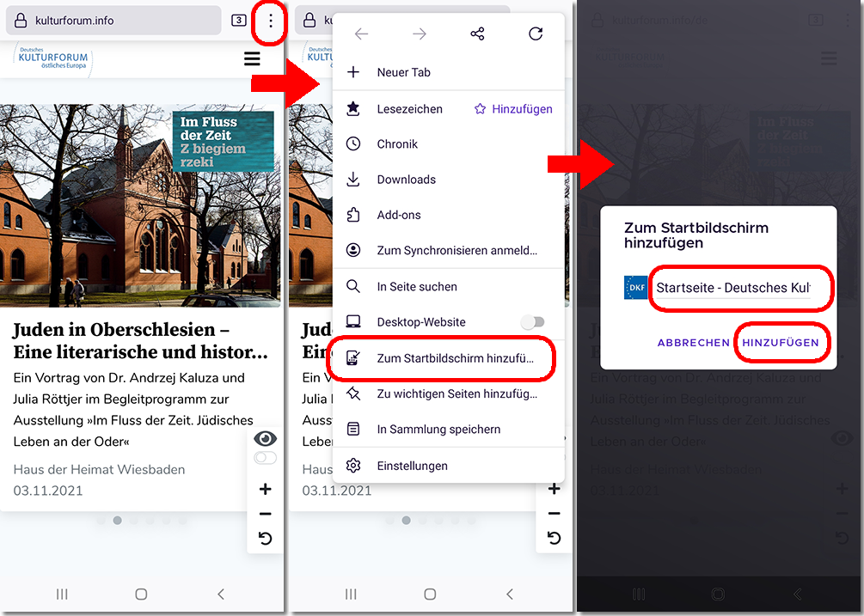
Task: Click the share icon in the browser menu
Action: click(477, 34)
